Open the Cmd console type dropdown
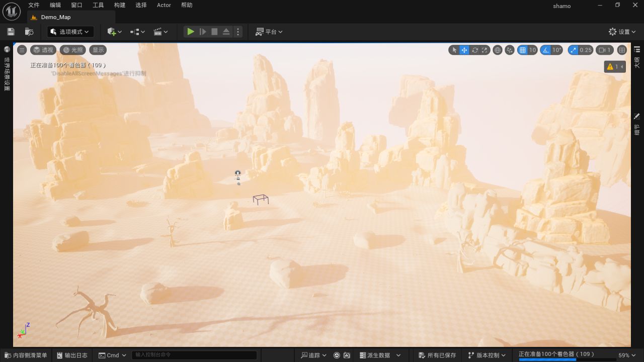 [x=112, y=355]
